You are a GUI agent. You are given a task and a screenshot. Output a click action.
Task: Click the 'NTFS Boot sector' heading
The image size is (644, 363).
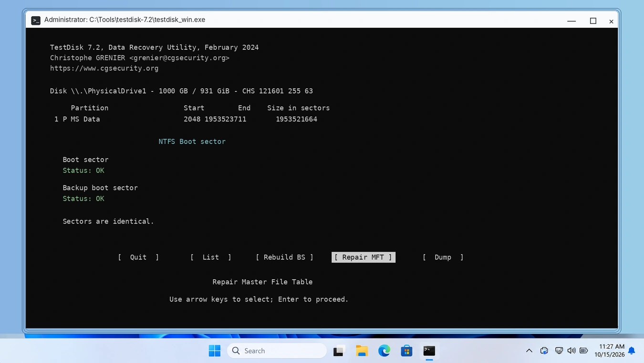pyautogui.click(x=192, y=141)
